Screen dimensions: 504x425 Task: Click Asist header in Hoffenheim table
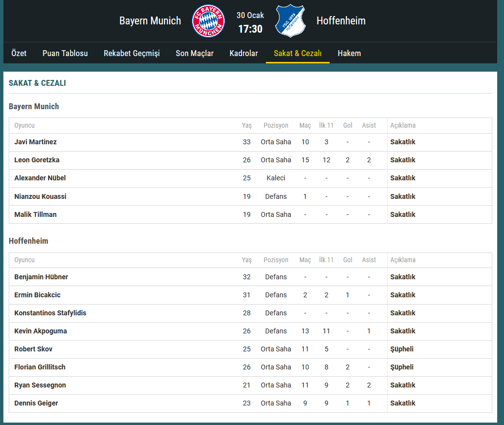(369, 260)
